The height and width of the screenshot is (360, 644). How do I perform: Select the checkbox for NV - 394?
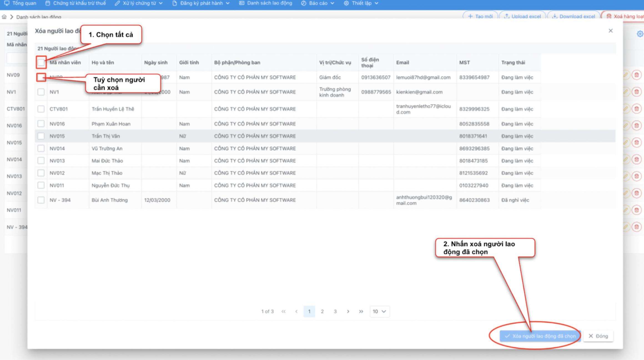pos(41,200)
